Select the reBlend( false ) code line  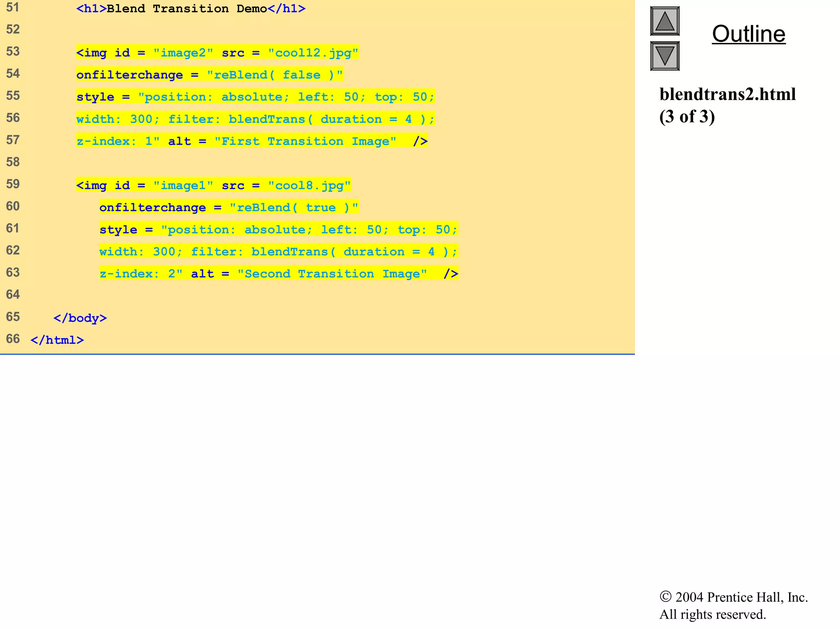(x=210, y=75)
